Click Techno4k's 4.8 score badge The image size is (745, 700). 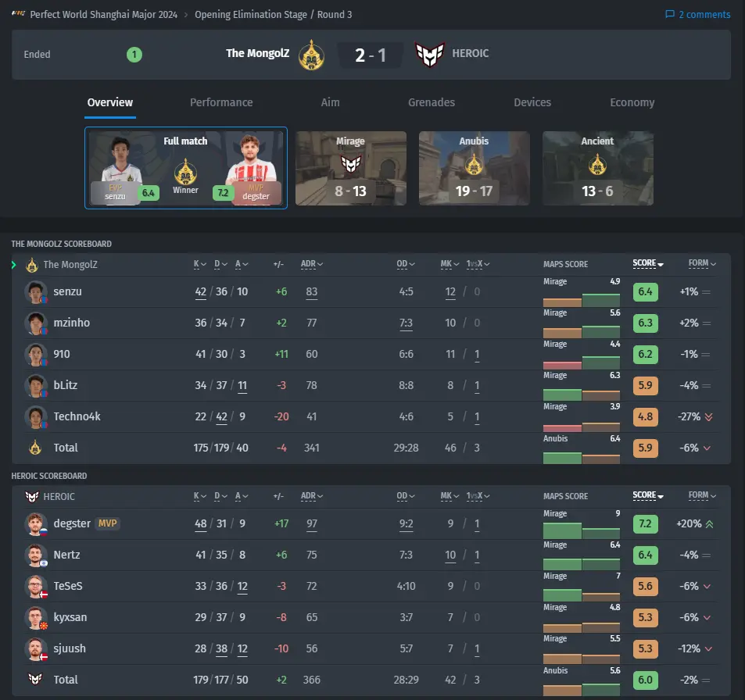click(x=645, y=417)
